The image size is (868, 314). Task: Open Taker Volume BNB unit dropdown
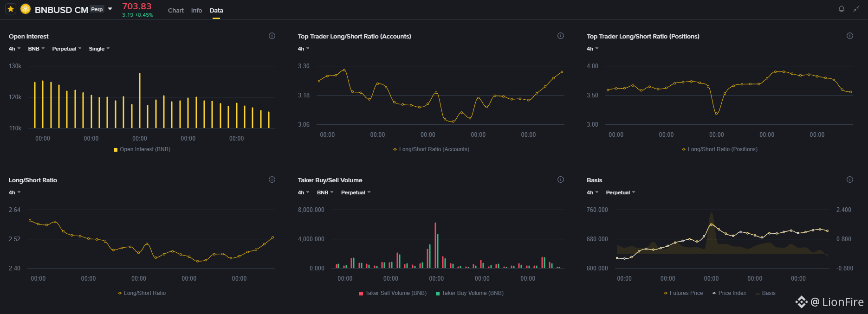[x=325, y=192]
